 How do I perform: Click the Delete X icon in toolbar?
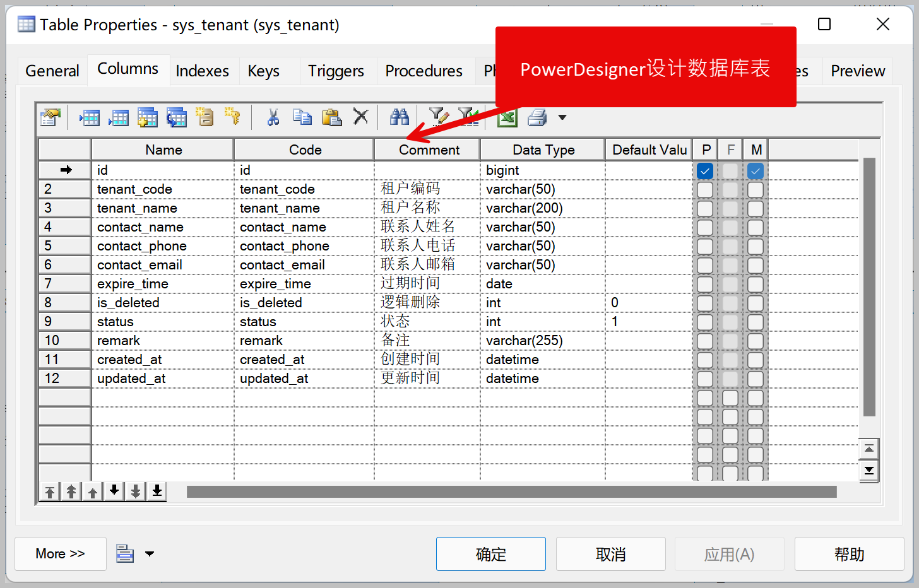coord(360,117)
